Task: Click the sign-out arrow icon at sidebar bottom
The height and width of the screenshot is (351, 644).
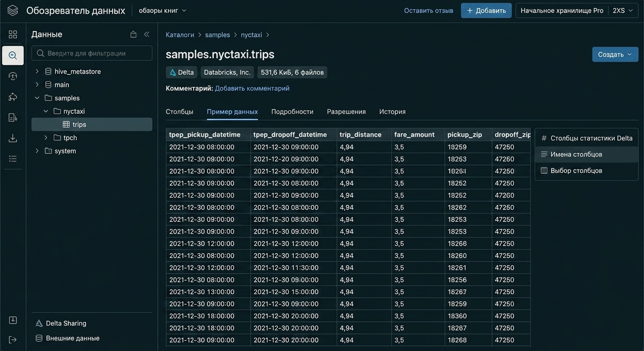Action: coord(13,340)
